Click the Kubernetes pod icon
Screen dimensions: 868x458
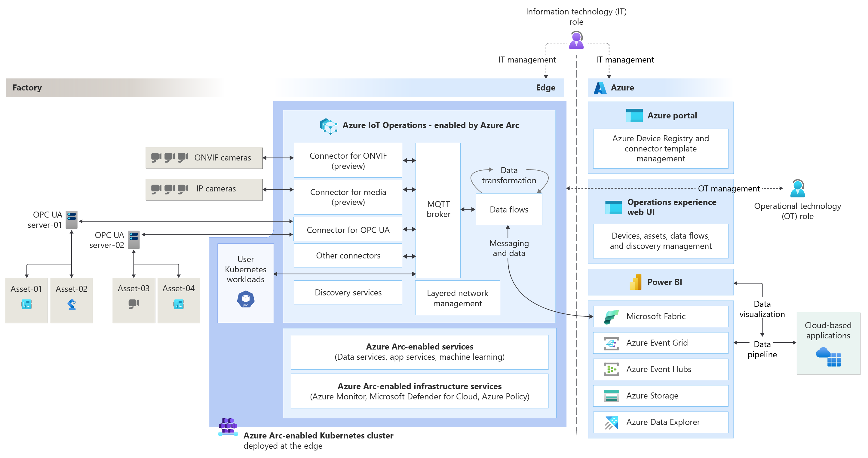[246, 299]
